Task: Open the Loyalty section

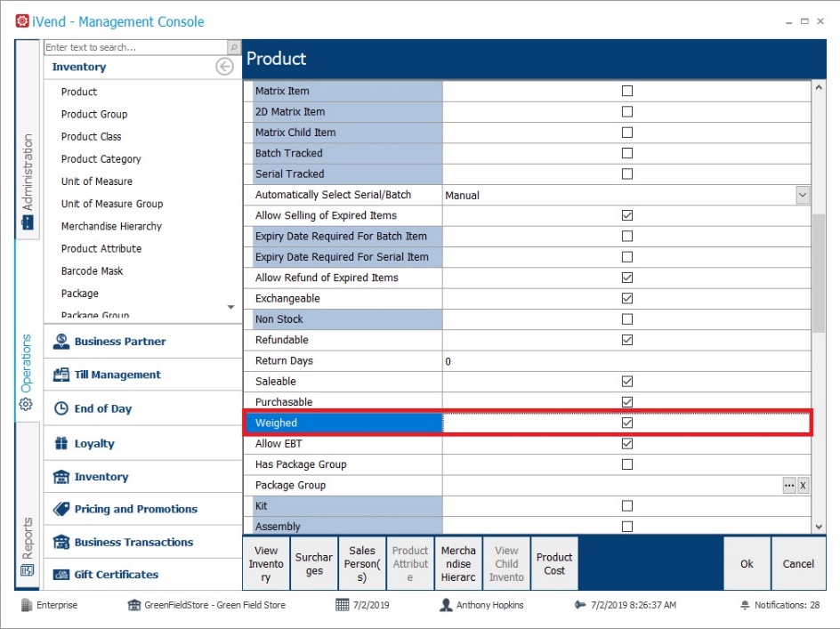Action: click(x=142, y=443)
